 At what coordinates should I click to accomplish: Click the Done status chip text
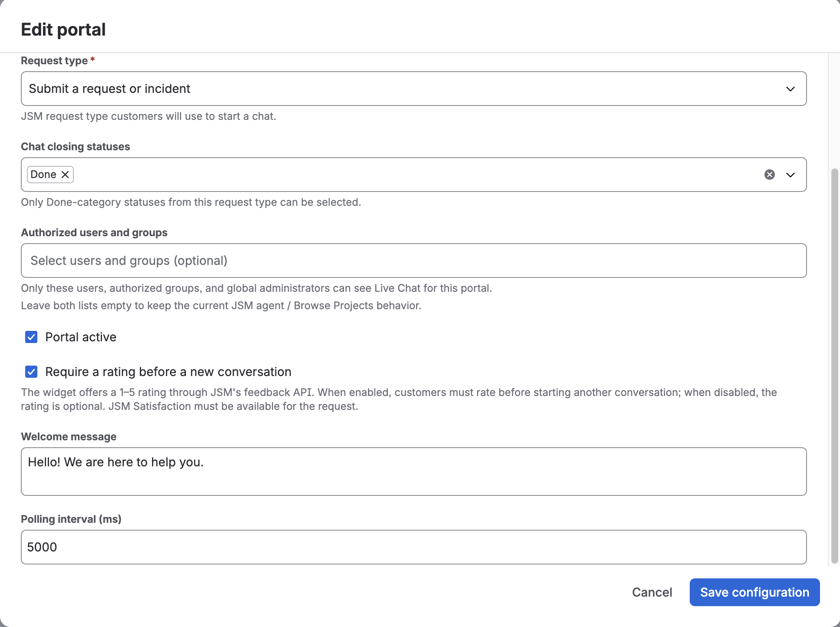pos(43,175)
